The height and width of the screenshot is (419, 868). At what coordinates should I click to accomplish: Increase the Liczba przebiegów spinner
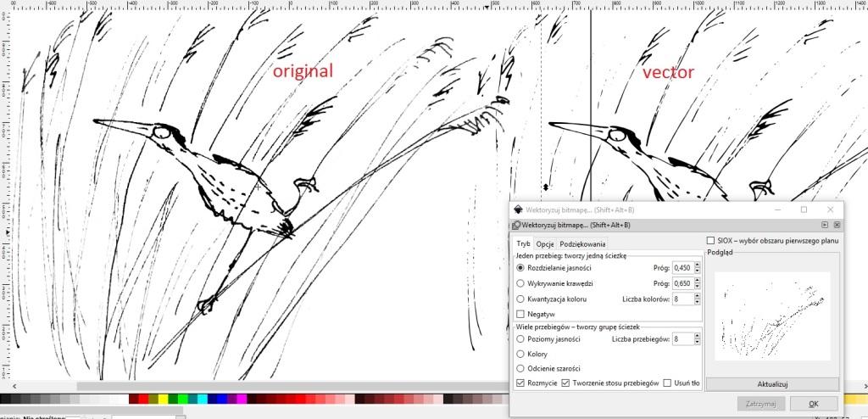[x=698, y=336]
